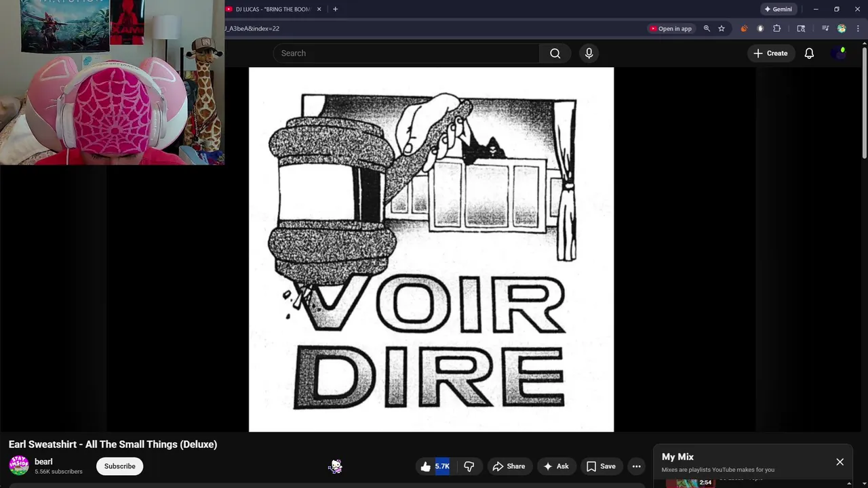Close the DJ Lucas browser tab
This screenshot has width=868, height=488.
(x=319, y=9)
